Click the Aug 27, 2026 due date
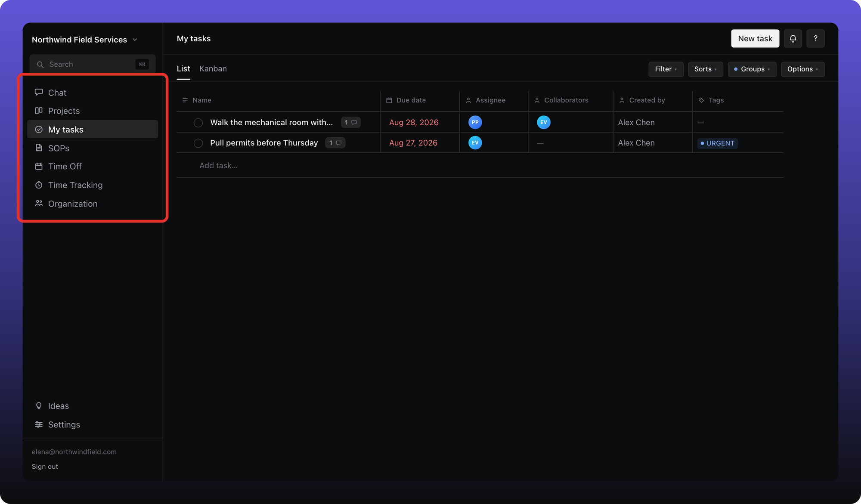Image resolution: width=861 pixels, height=504 pixels. pyautogui.click(x=413, y=143)
